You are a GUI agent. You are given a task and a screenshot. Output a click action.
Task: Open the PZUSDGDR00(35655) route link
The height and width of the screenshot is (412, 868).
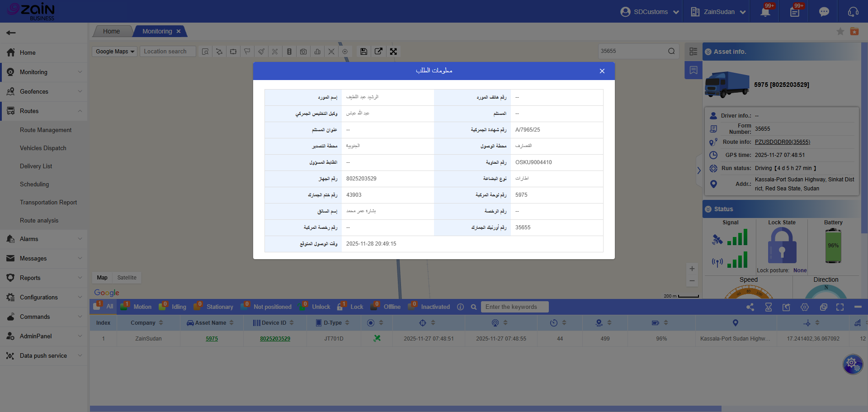click(782, 142)
